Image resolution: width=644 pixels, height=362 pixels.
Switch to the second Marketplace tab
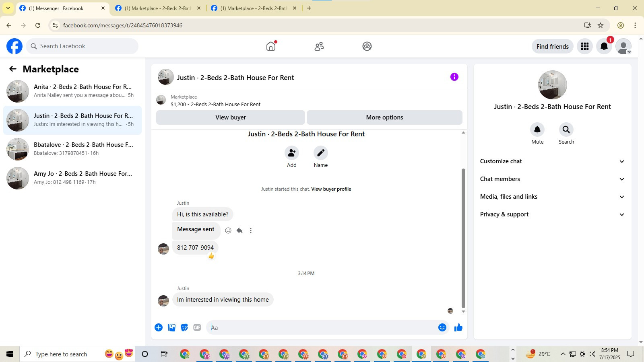coord(158,8)
